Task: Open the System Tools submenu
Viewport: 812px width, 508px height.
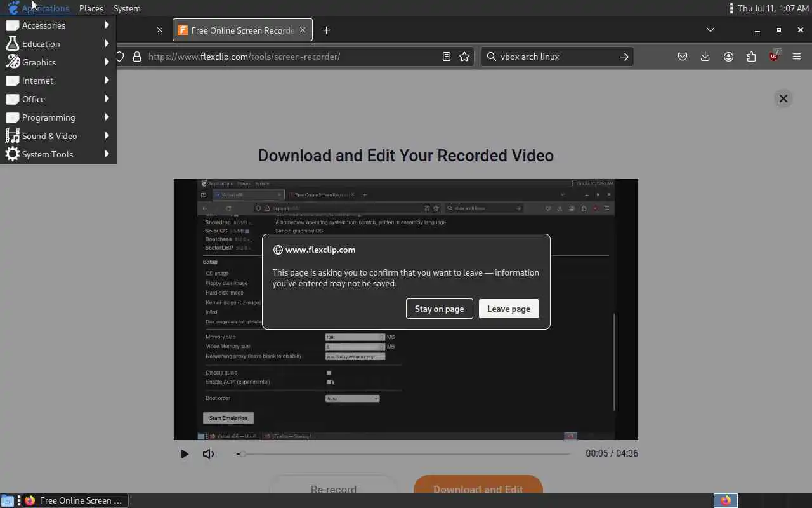Action: point(58,154)
